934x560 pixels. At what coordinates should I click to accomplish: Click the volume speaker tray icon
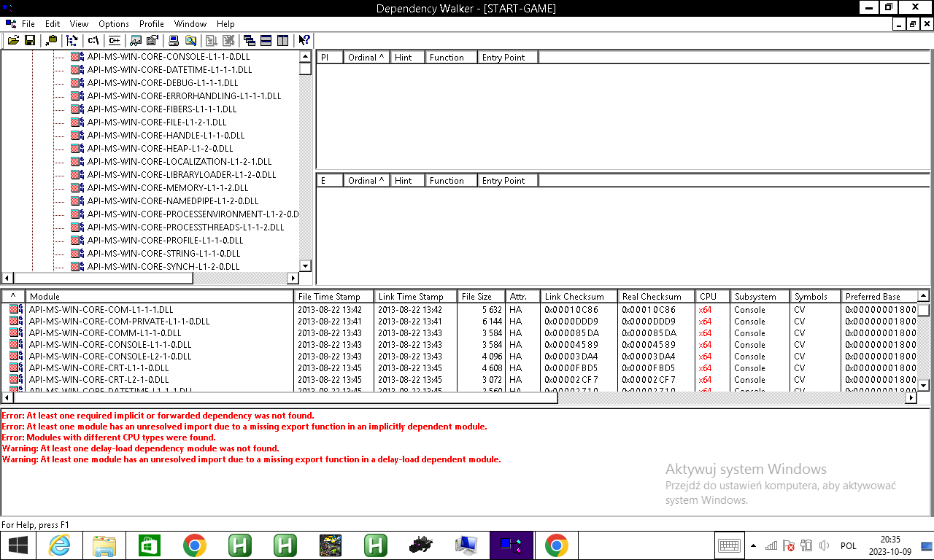(825, 545)
